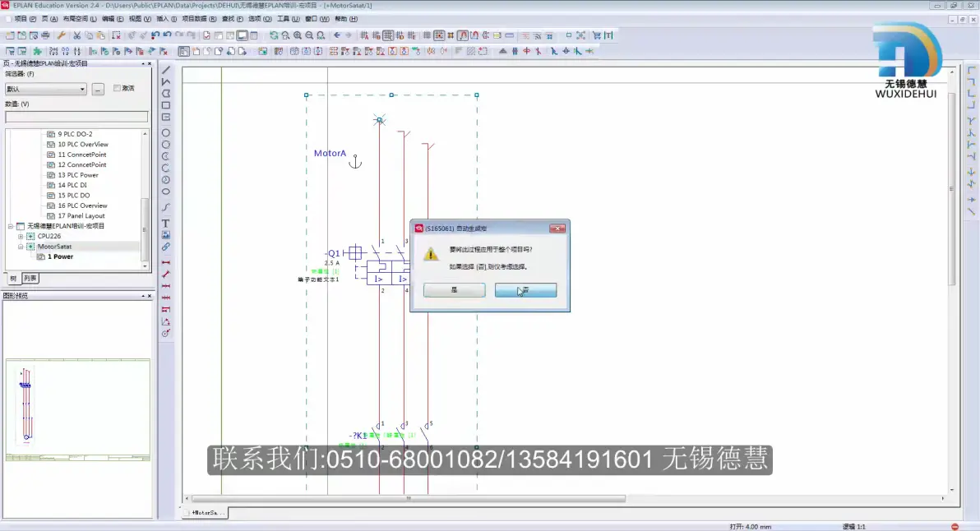Viewport: 980px width, 531px height.
Task: Select the linear dimension tool
Action: [x=166, y=262]
